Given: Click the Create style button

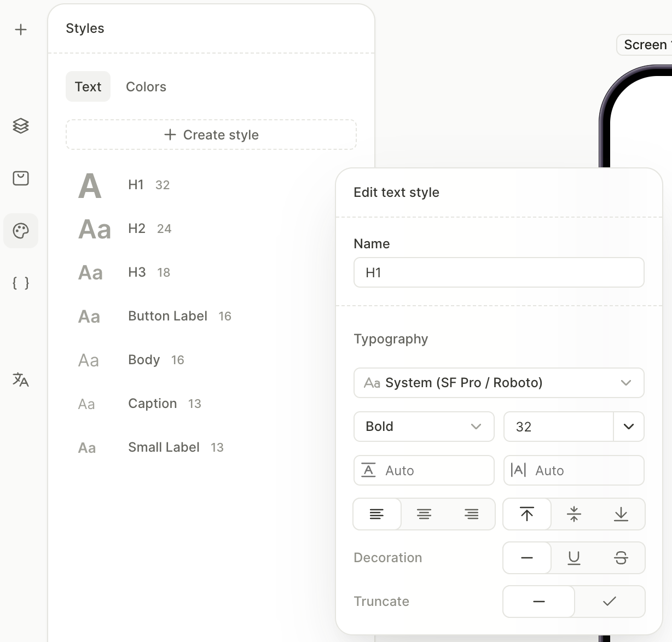Looking at the screenshot, I should 211,135.
